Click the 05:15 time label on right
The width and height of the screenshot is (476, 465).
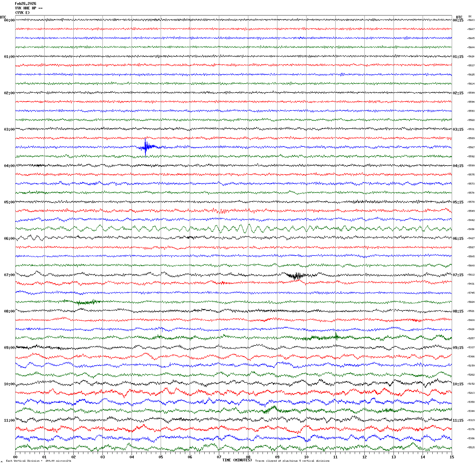pos(458,202)
